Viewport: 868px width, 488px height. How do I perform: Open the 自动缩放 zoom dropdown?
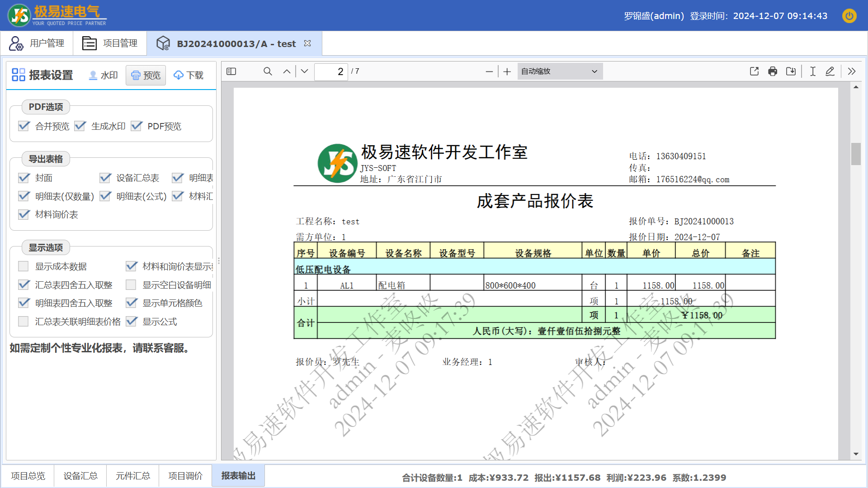click(560, 71)
